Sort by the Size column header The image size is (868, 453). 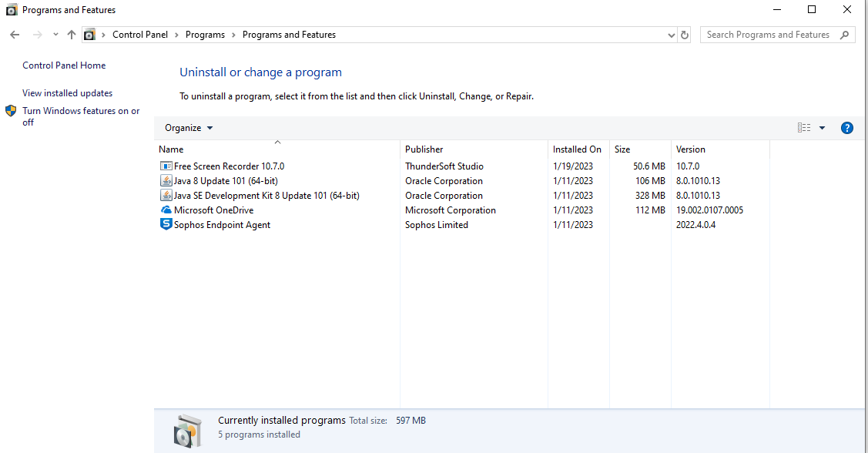click(x=640, y=149)
